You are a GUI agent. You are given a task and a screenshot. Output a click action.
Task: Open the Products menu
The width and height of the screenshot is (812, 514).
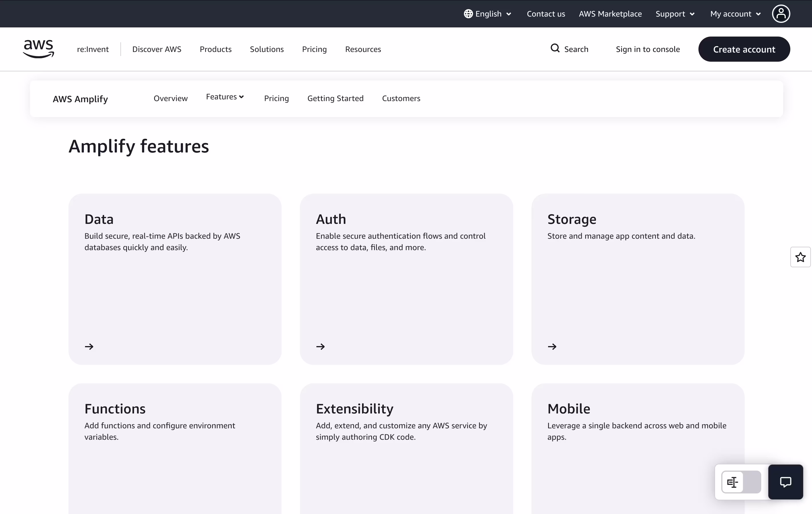215,49
